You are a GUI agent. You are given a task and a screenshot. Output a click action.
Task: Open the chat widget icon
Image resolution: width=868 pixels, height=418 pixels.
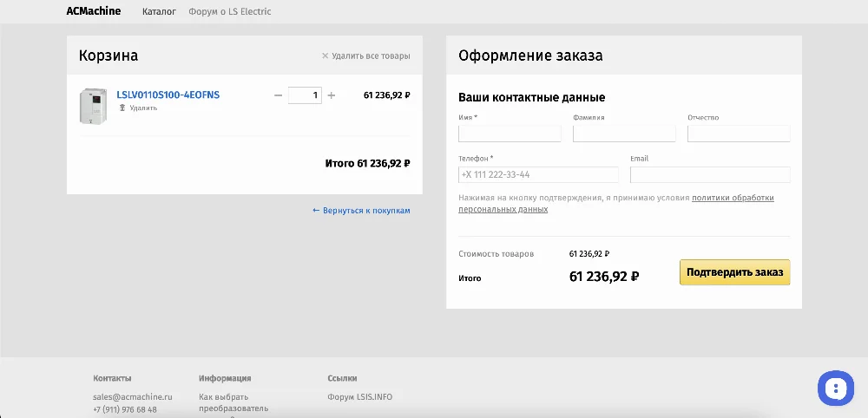[835, 389]
